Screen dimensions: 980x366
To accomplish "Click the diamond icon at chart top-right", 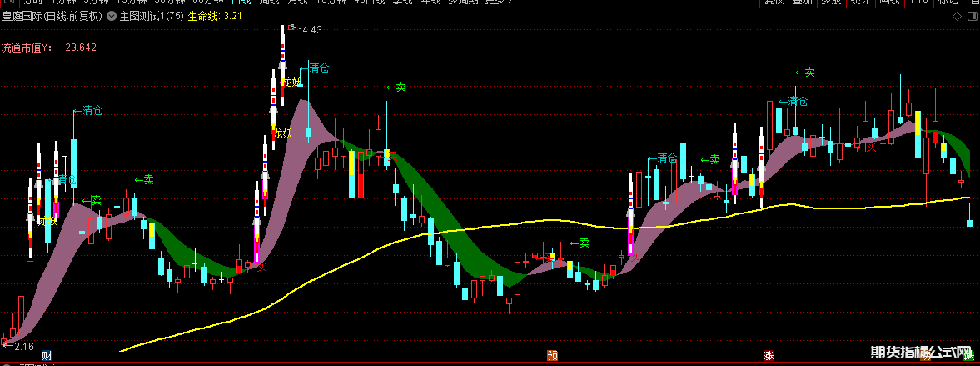I will 956,17.
